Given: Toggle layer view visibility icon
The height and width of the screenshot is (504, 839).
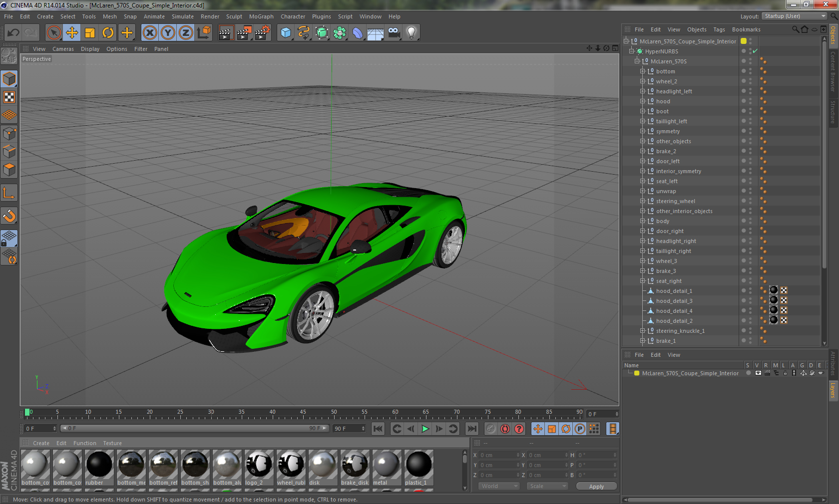Looking at the screenshot, I should pos(758,373).
